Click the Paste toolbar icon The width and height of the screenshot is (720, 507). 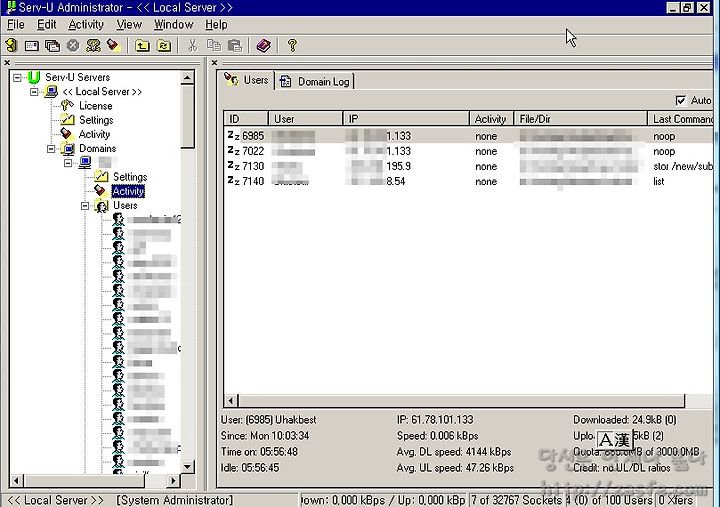[x=235, y=45]
